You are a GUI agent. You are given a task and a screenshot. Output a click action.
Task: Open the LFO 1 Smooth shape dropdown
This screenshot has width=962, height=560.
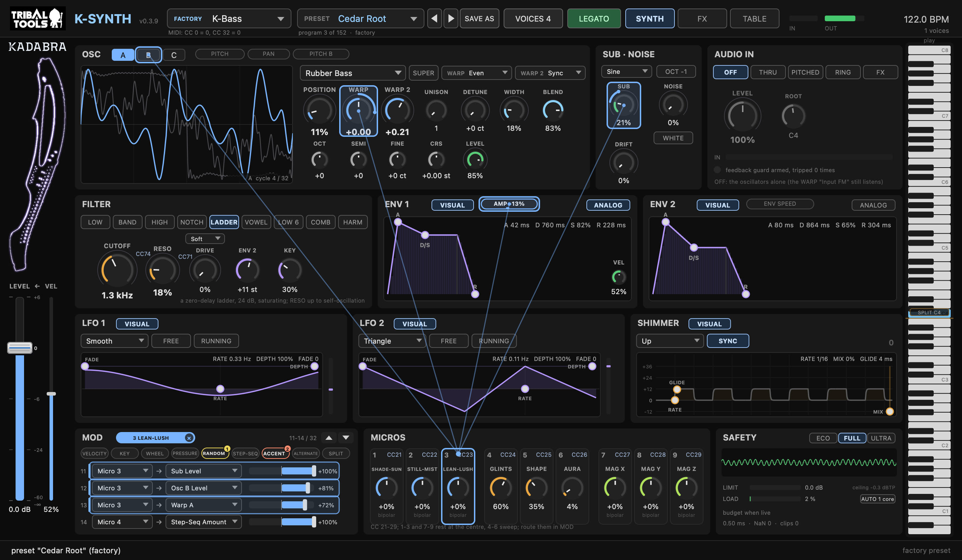114,341
